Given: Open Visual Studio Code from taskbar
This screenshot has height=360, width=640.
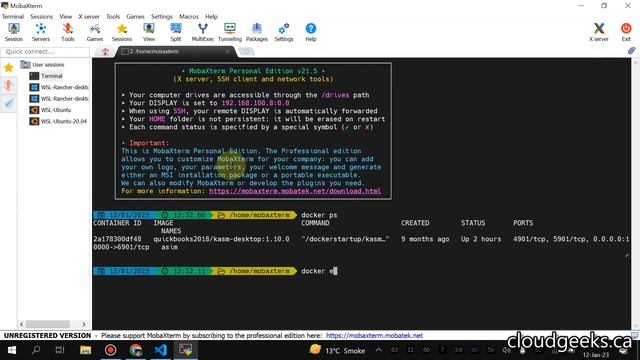Looking at the screenshot, I should 161,350.
